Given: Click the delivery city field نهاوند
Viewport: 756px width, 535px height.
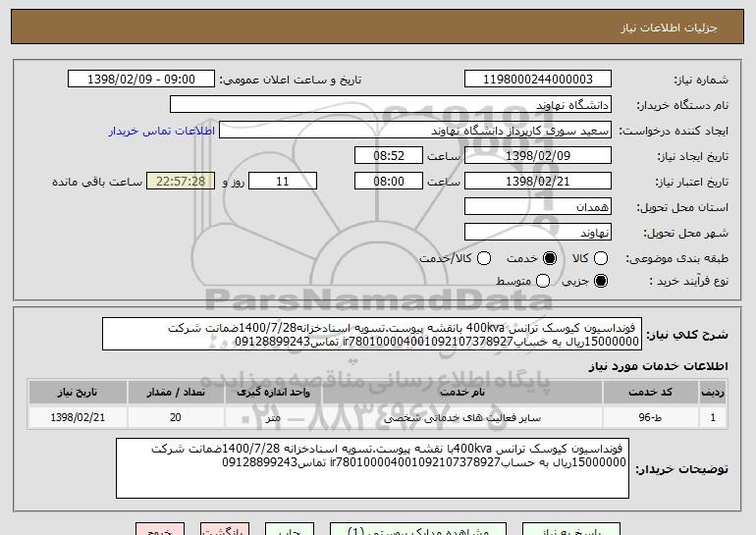Looking at the screenshot, I should click(x=538, y=233).
